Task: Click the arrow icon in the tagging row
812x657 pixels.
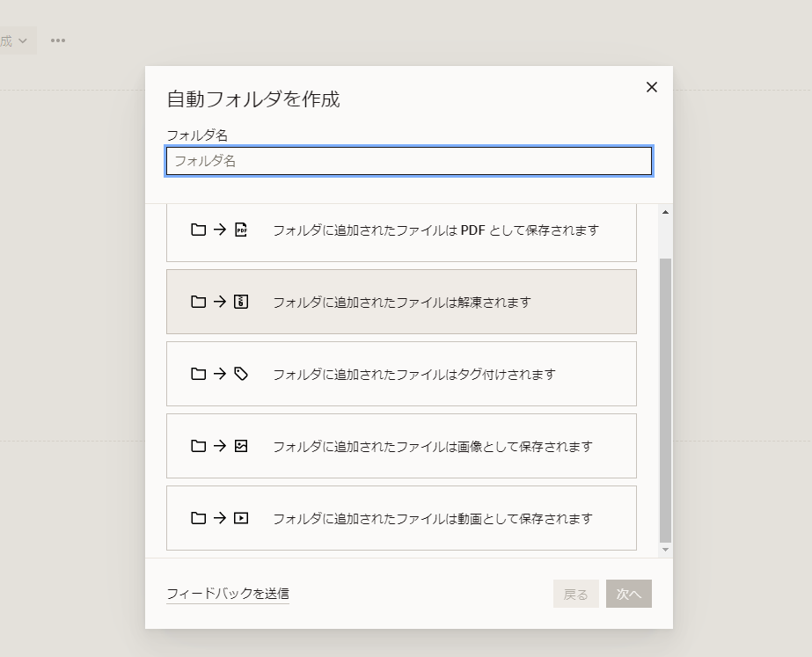Action: [220, 374]
